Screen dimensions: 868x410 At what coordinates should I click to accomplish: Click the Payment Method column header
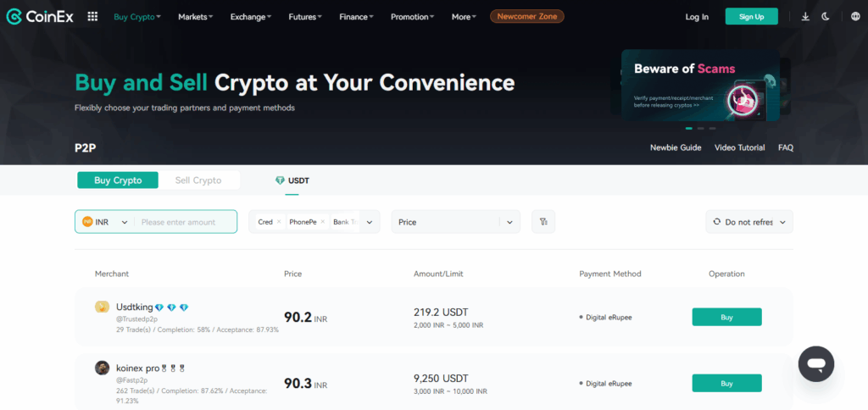coord(610,274)
